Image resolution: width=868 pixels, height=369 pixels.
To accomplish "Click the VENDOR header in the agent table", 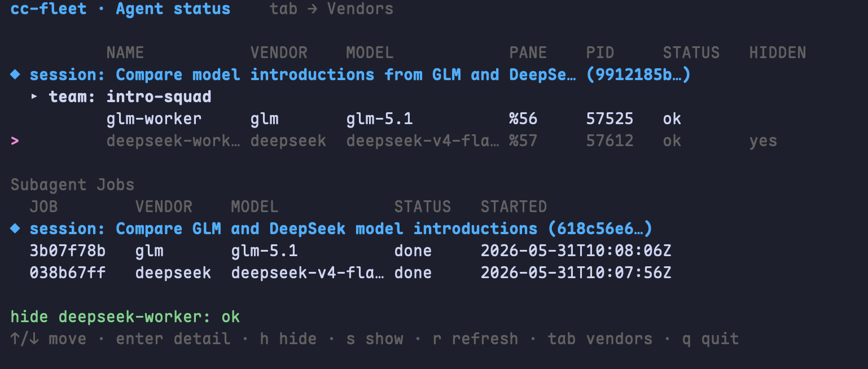I will pos(279,52).
